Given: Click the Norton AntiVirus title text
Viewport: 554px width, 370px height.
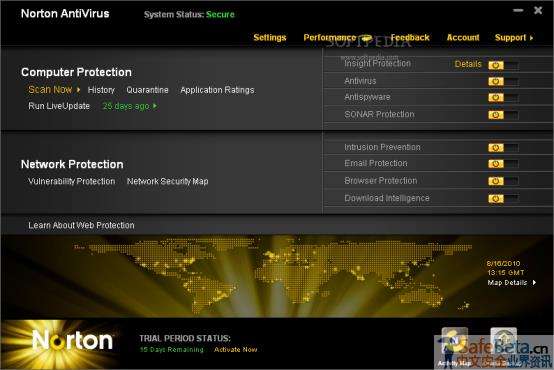Looking at the screenshot, I should coord(65,13).
